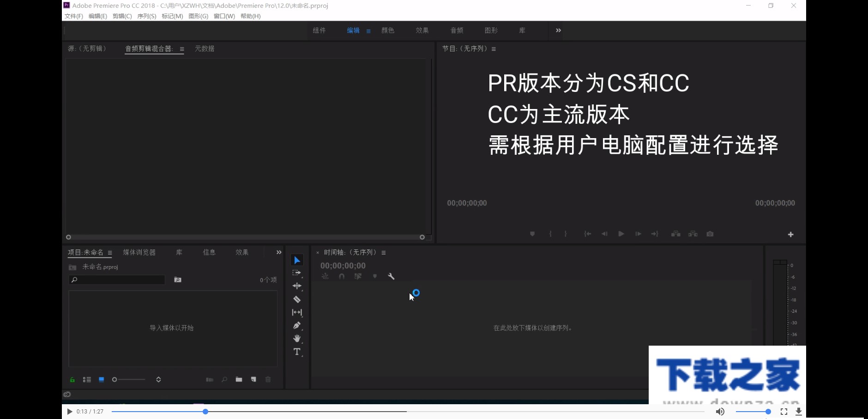Take a frame export snapshot in program monitor
Viewport: 868px width, 419px height.
click(710, 234)
